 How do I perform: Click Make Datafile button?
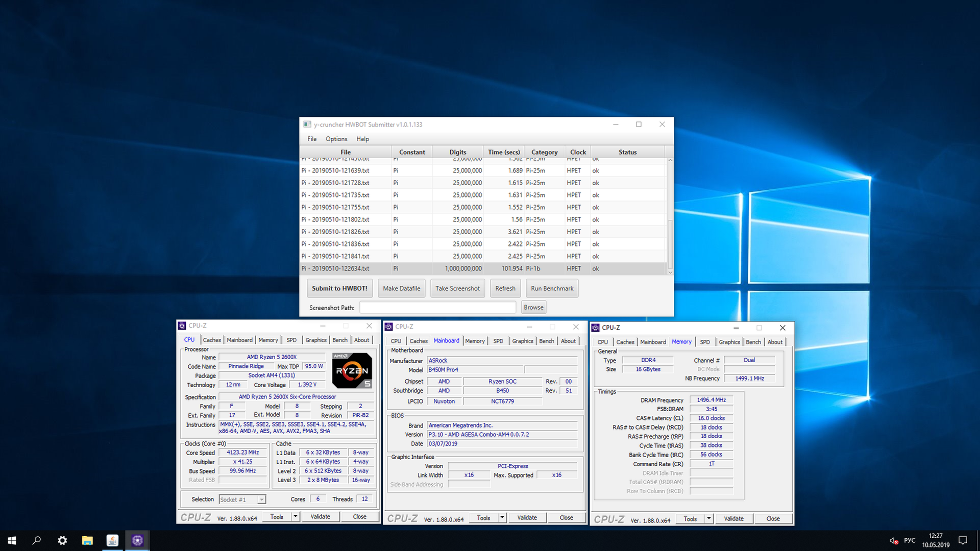(402, 288)
